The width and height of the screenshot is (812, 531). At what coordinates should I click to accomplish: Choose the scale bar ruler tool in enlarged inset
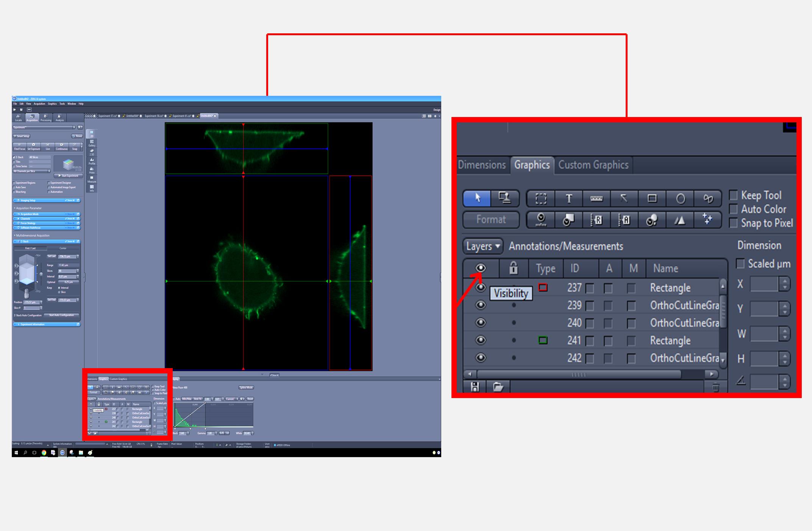[x=596, y=198]
